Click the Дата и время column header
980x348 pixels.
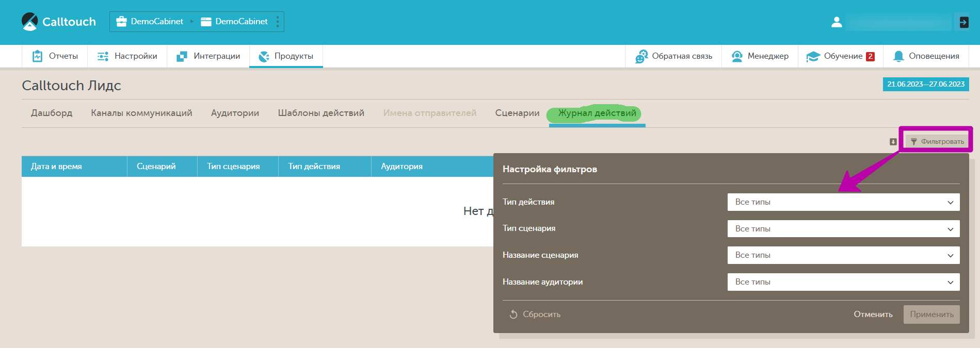click(x=74, y=167)
